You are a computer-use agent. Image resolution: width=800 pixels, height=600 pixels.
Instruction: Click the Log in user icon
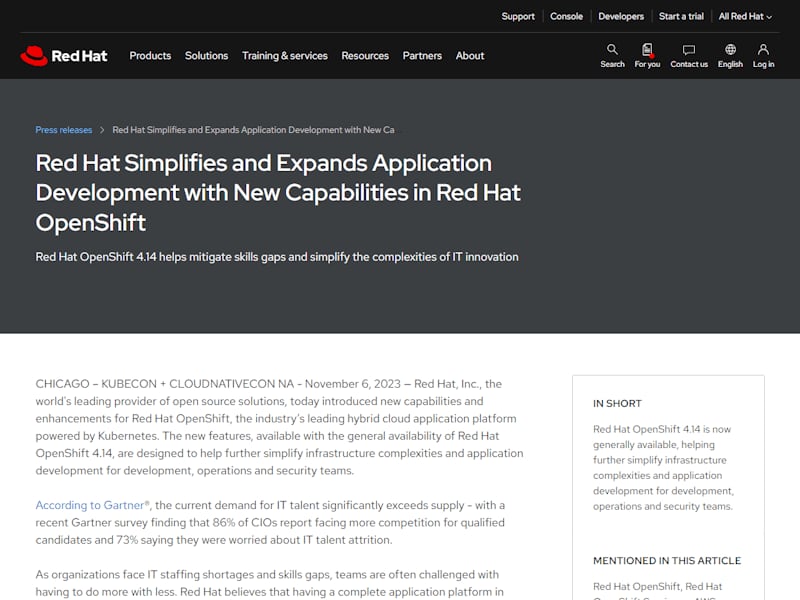point(763,50)
